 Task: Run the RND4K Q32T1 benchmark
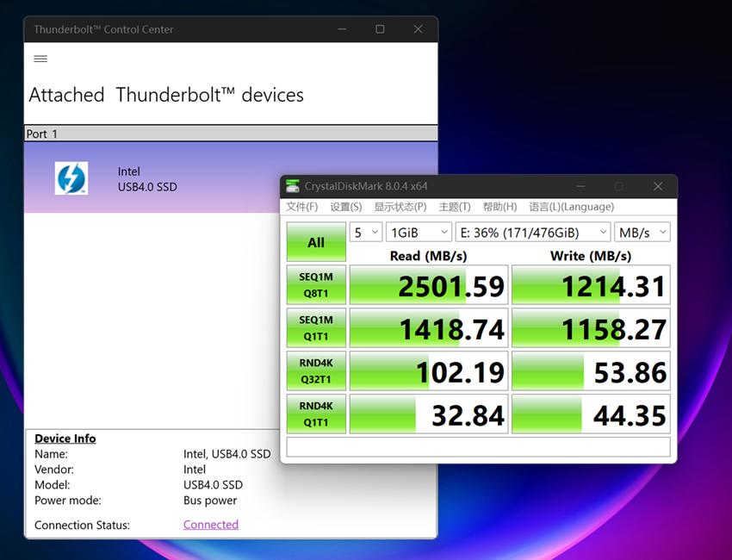point(316,371)
